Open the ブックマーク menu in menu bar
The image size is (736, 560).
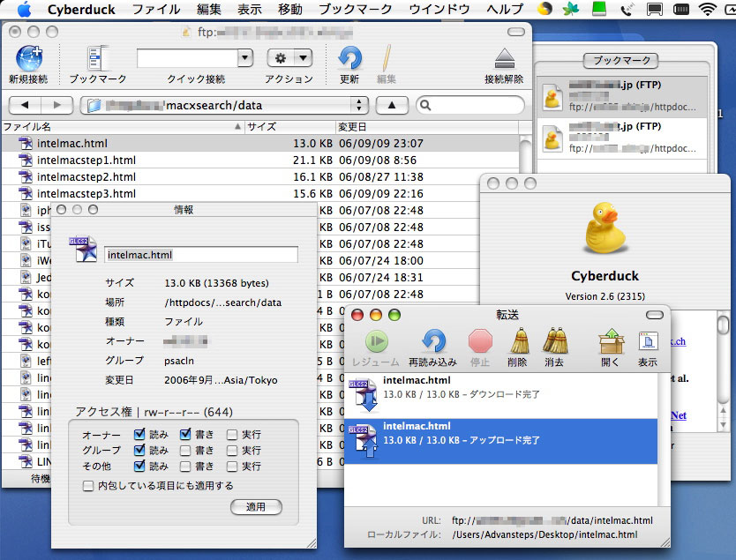355,10
